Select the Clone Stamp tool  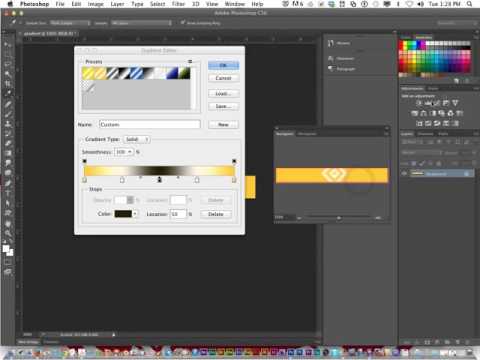pos(8,123)
